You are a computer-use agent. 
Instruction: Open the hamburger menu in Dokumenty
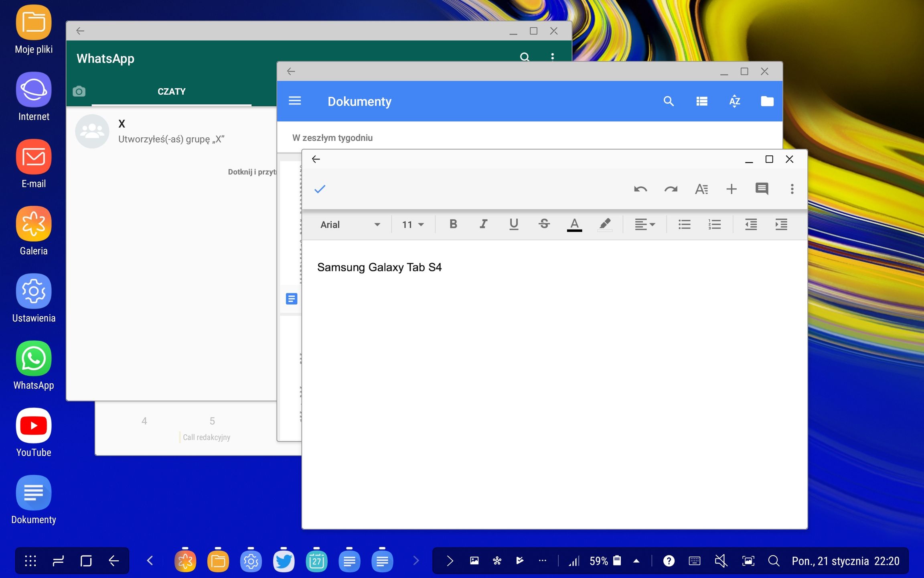[x=295, y=101]
